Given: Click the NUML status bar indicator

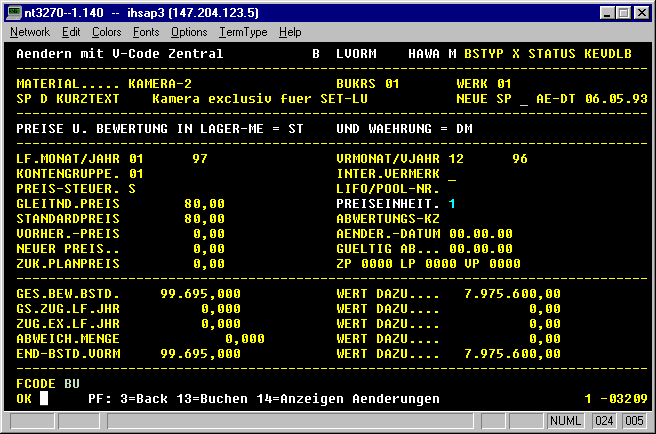Looking at the screenshot, I should click(565, 421).
